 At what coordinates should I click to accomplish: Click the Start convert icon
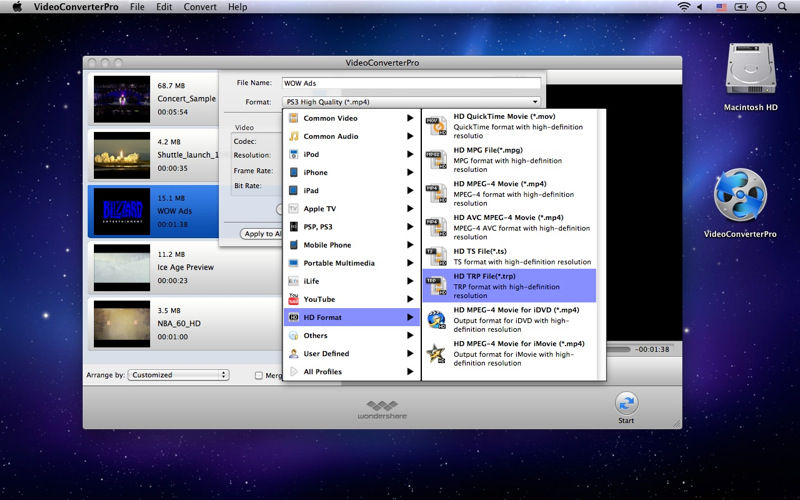click(626, 403)
